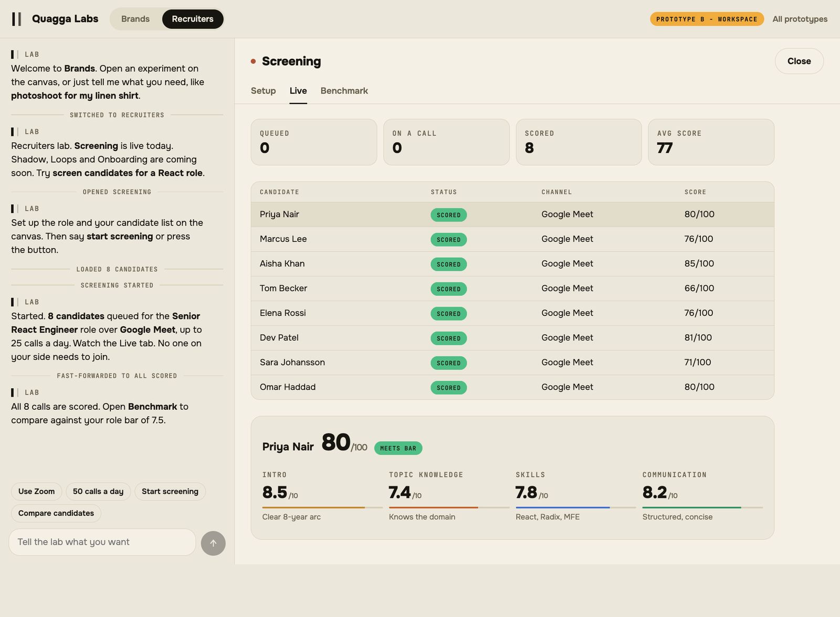Image resolution: width=840 pixels, height=617 pixels.
Task: Click the Start screening chip
Action: coord(170,491)
